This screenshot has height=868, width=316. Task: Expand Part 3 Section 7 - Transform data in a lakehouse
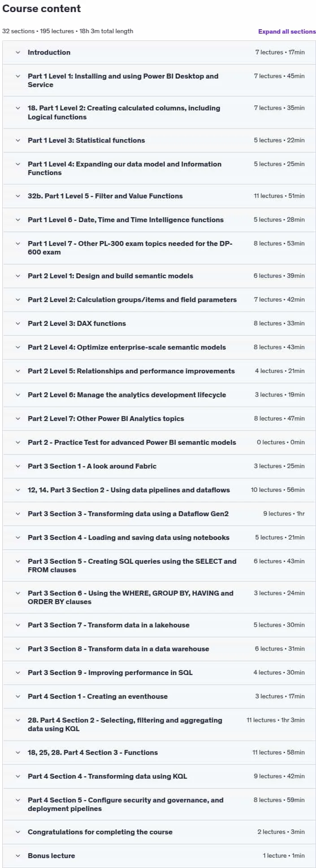click(x=159, y=625)
